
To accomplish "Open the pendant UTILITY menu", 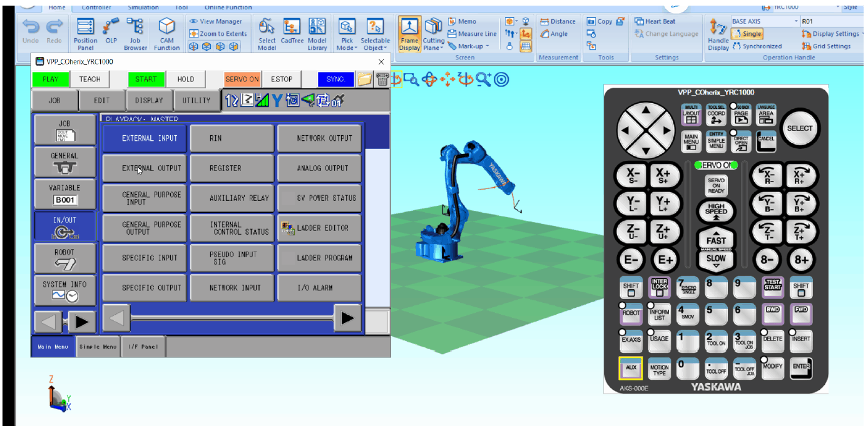I will [x=197, y=100].
